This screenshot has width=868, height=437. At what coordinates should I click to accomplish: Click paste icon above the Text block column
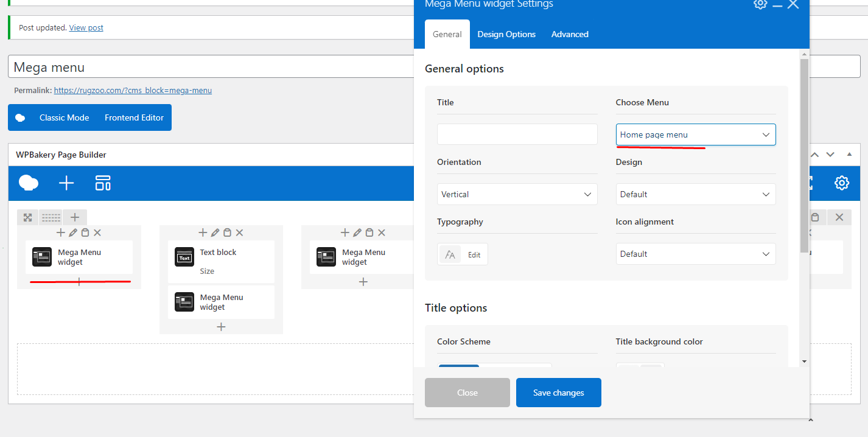coord(227,232)
